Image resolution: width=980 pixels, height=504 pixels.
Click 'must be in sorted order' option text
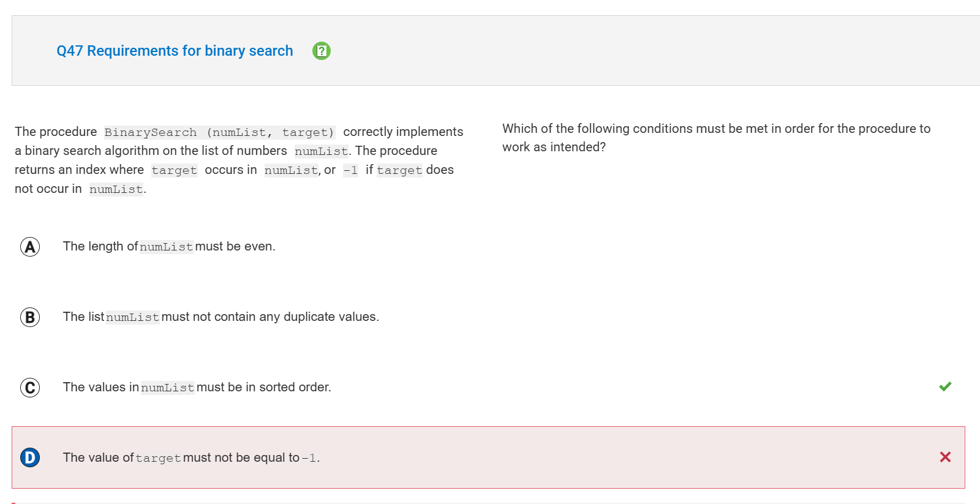pos(264,387)
